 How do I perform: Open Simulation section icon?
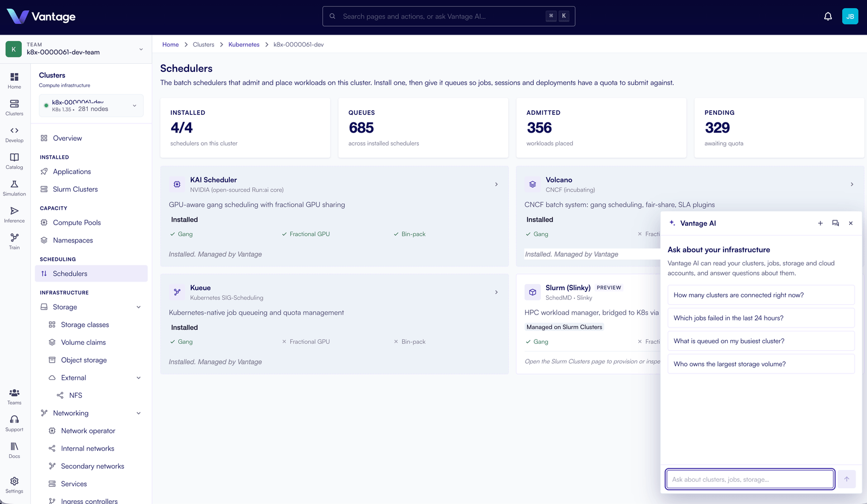15,188
